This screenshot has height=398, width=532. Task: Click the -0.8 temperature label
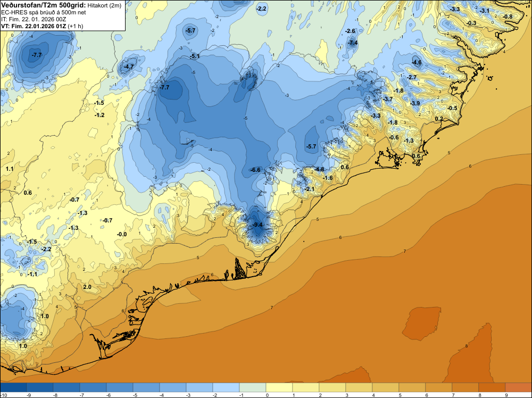(508, 16)
